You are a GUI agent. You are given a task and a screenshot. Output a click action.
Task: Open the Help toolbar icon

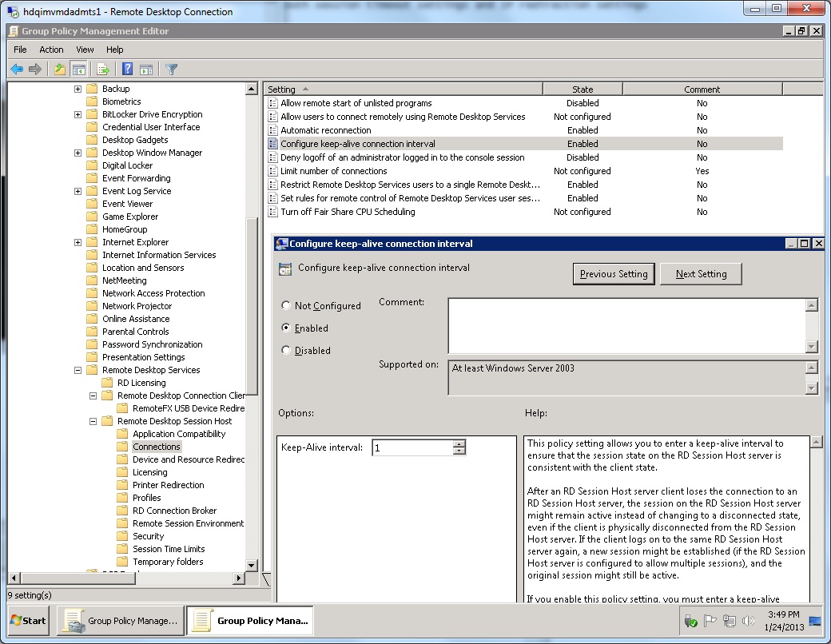pyautogui.click(x=127, y=69)
